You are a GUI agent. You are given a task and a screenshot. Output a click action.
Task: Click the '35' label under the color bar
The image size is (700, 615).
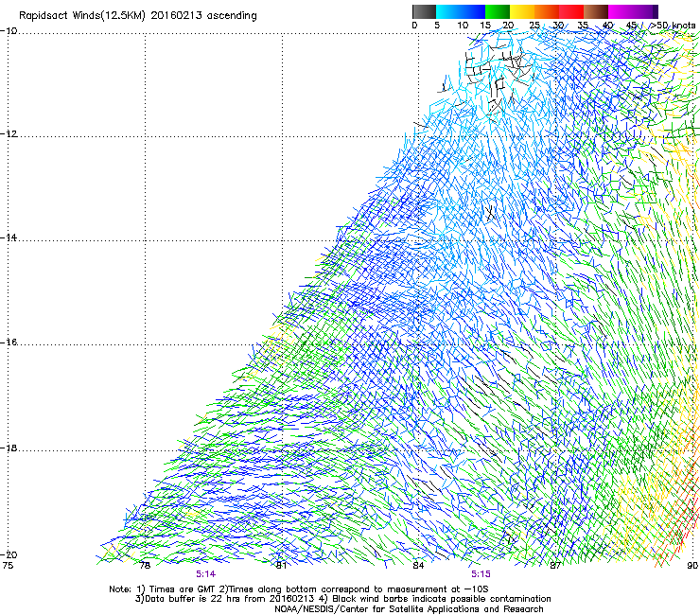(x=583, y=26)
